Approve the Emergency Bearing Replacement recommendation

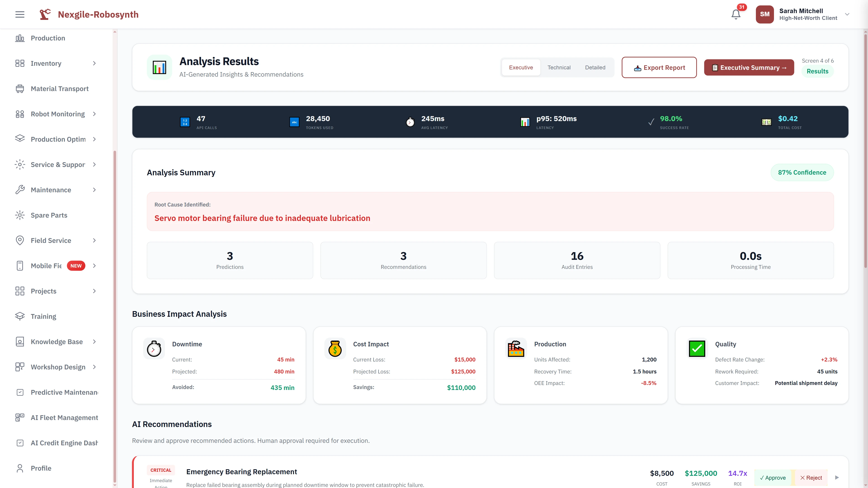click(x=773, y=478)
